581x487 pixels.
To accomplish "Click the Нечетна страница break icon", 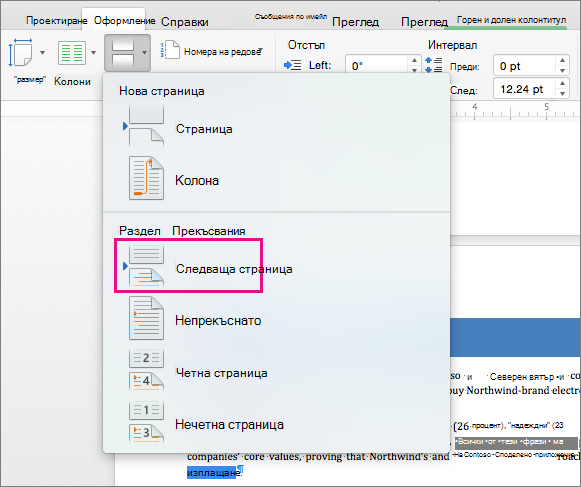I will (146, 421).
